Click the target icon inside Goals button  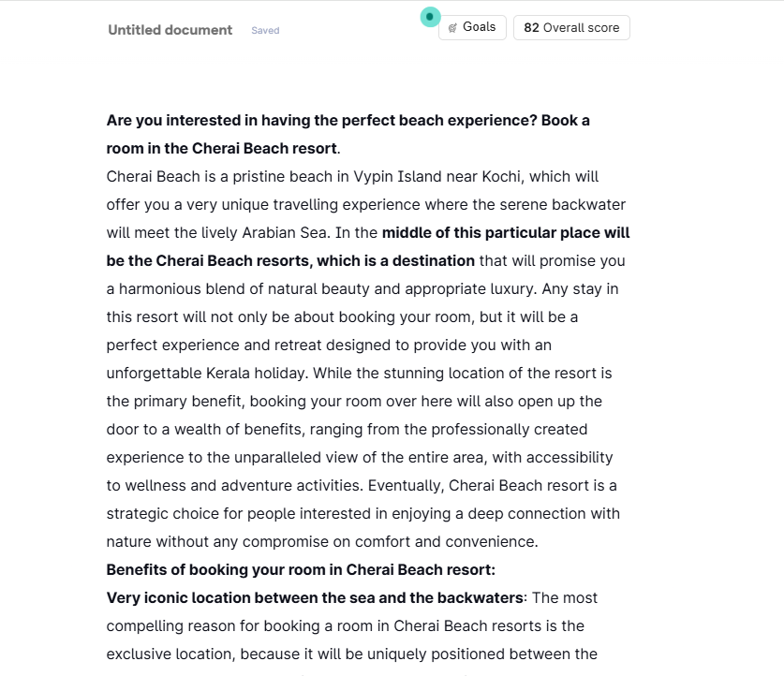(x=453, y=28)
